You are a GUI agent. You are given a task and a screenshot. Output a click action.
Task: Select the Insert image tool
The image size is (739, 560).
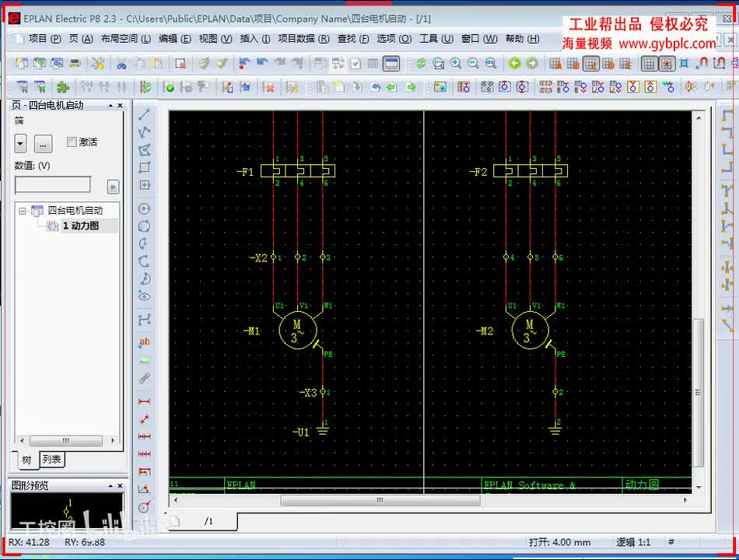[144, 361]
